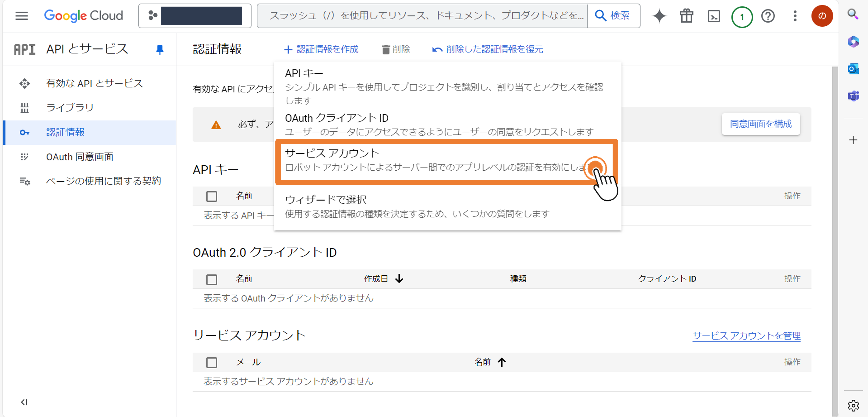This screenshot has width=868, height=417.
Task: Click the 種類 column header
Action: (x=518, y=279)
